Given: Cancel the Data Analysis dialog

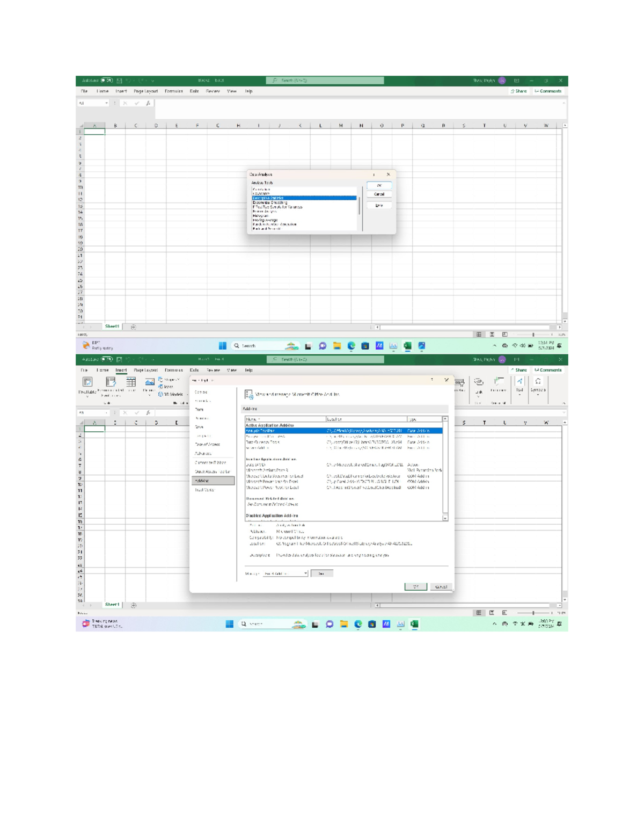Looking at the screenshot, I should pos(379,194).
